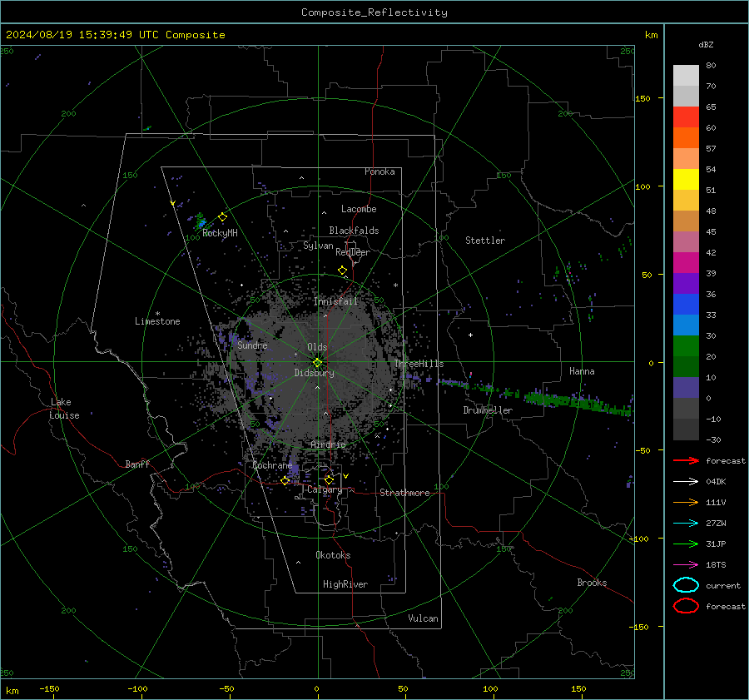
Task: Click the RedDeer city label
Action: tap(353, 252)
